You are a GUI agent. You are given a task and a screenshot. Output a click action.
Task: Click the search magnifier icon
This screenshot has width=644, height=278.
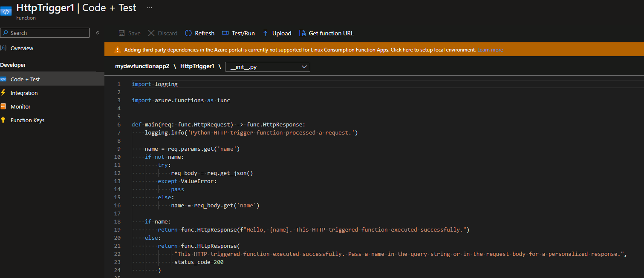5,33
